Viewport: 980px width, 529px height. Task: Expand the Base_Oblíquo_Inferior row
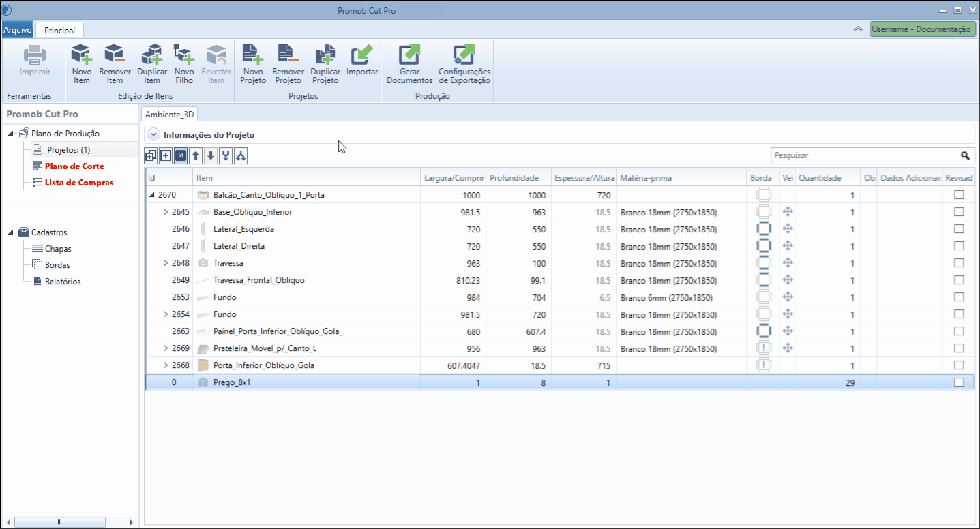click(x=165, y=212)
